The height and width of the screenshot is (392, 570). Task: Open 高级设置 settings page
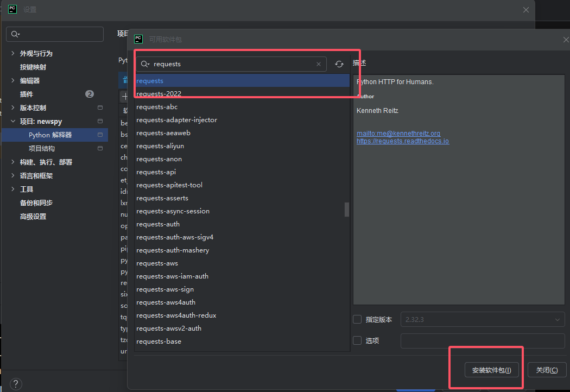(x=33, y=217)
